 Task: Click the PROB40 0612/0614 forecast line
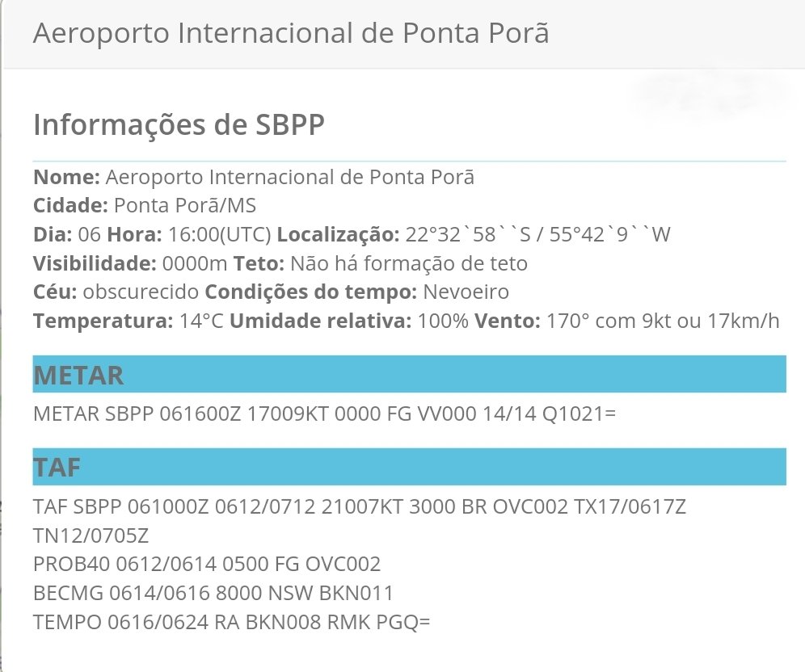point(207,565)
